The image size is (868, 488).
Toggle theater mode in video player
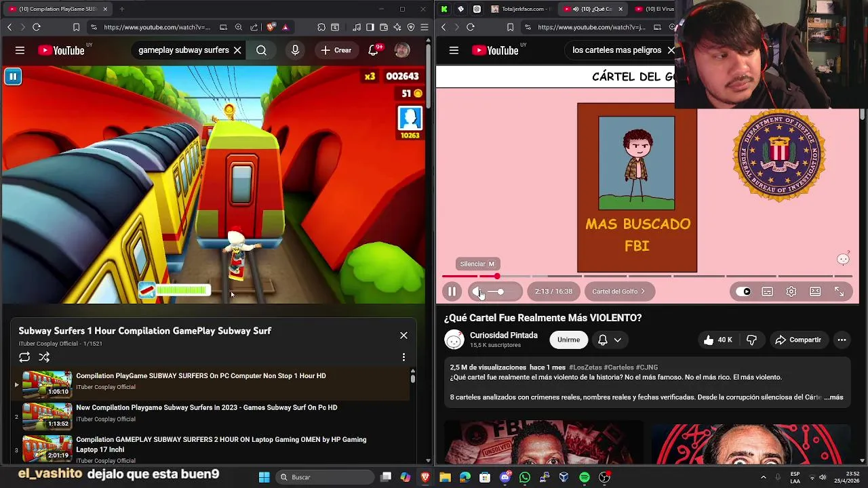[815, 291]
